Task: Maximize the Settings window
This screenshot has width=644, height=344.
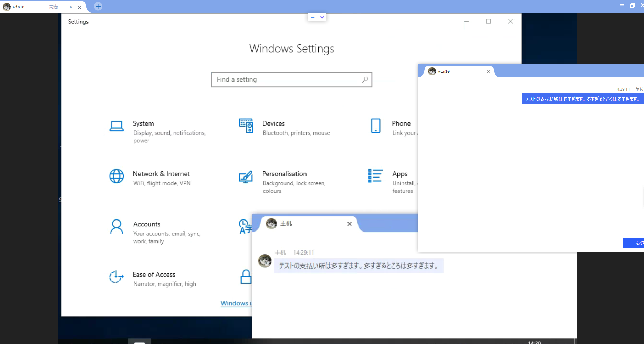Action: [x=488, y=21]
